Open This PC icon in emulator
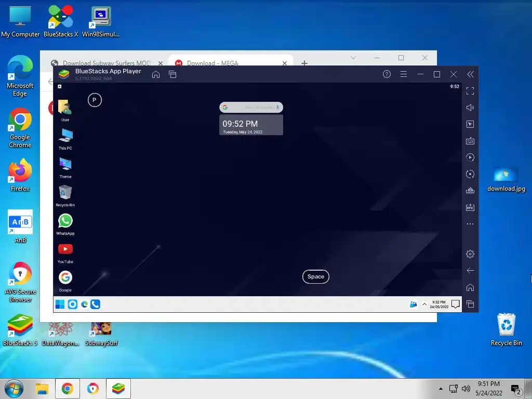Image resolution: width=532 pixels, height=399 pixels. pyautogui.click(x=65, y=138)
